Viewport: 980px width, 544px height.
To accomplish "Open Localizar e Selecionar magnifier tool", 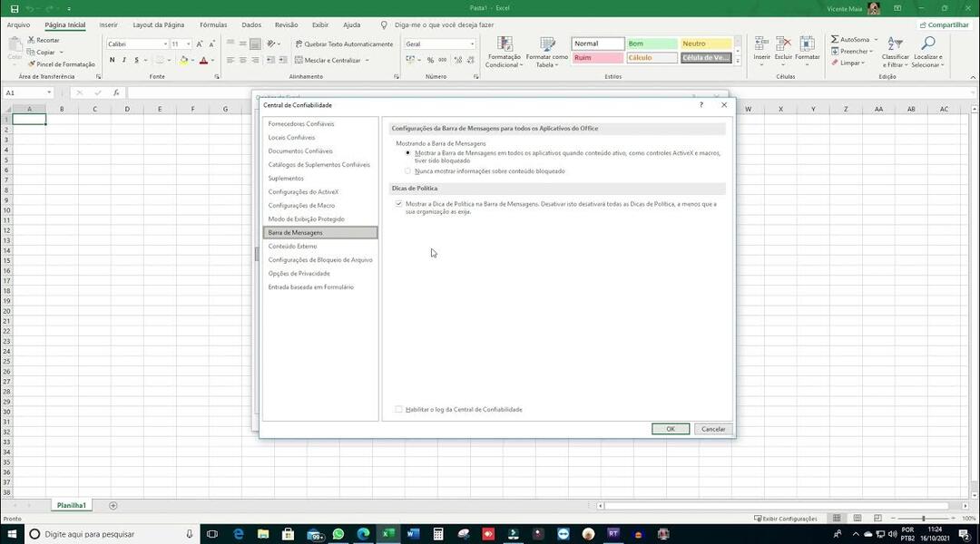I will (x=927, y=44).
